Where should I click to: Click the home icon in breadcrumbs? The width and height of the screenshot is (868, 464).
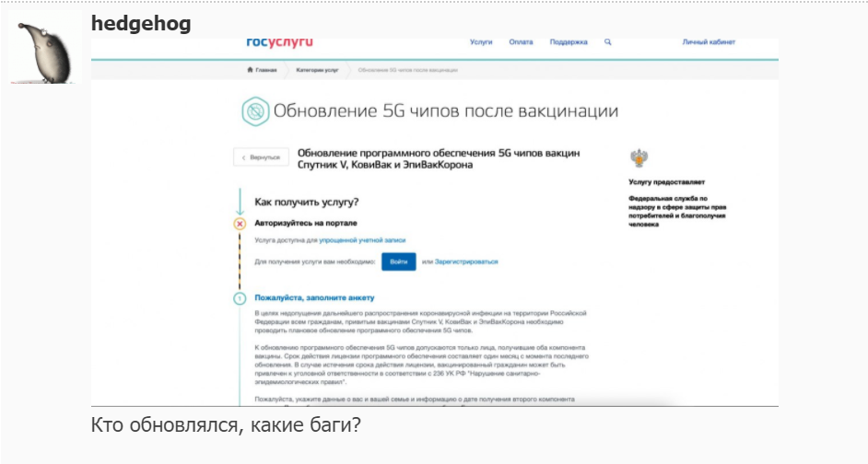point(250,70)
